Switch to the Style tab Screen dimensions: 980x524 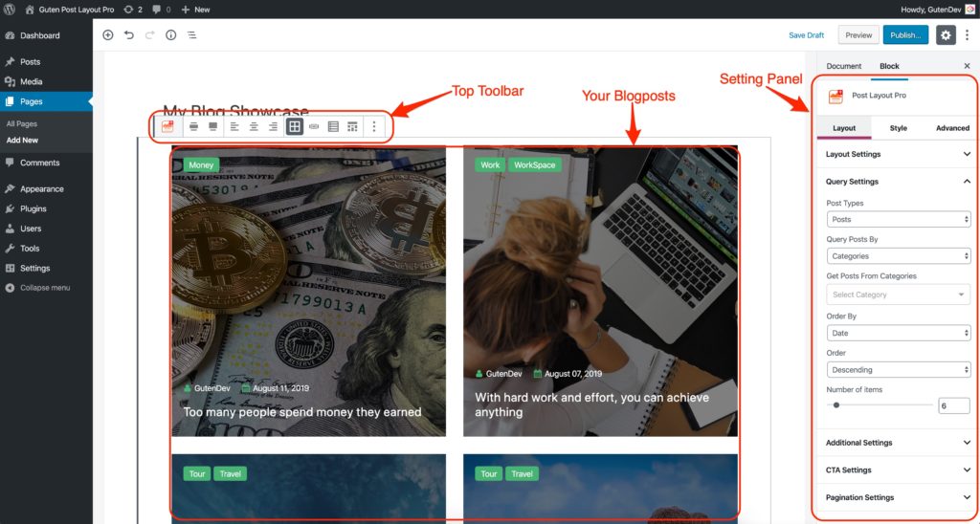898,128
